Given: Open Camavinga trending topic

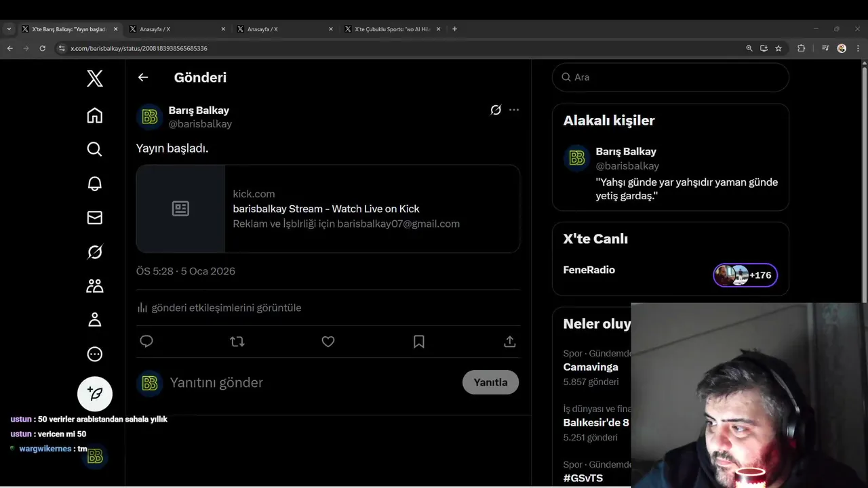Looking at the screenshot, I should (x=591, y=367).
